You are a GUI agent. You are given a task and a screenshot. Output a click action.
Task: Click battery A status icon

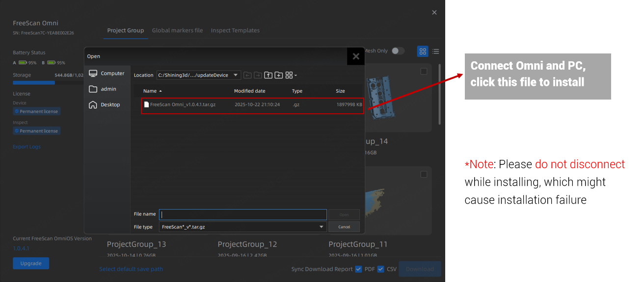tap(23, 63)
